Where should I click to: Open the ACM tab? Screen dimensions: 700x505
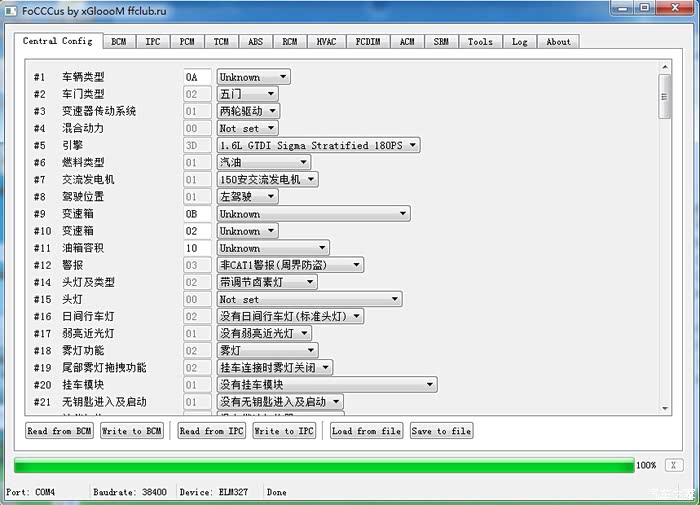tap(407, 42)
